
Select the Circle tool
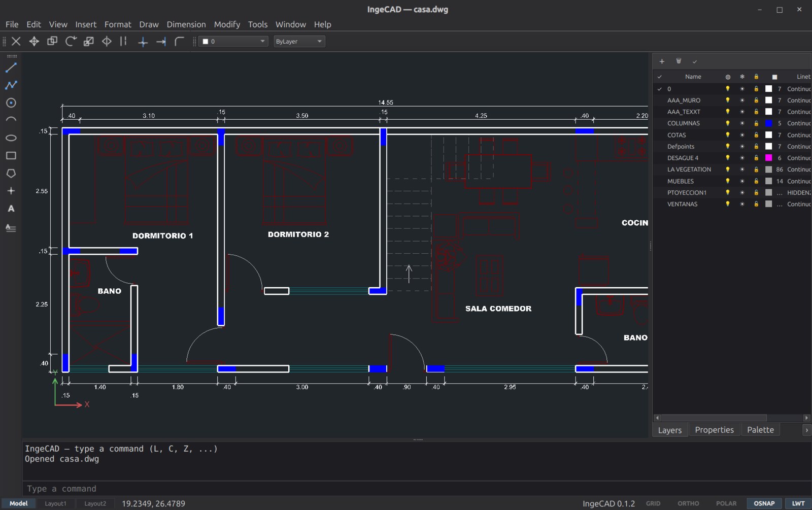(11, 103)
